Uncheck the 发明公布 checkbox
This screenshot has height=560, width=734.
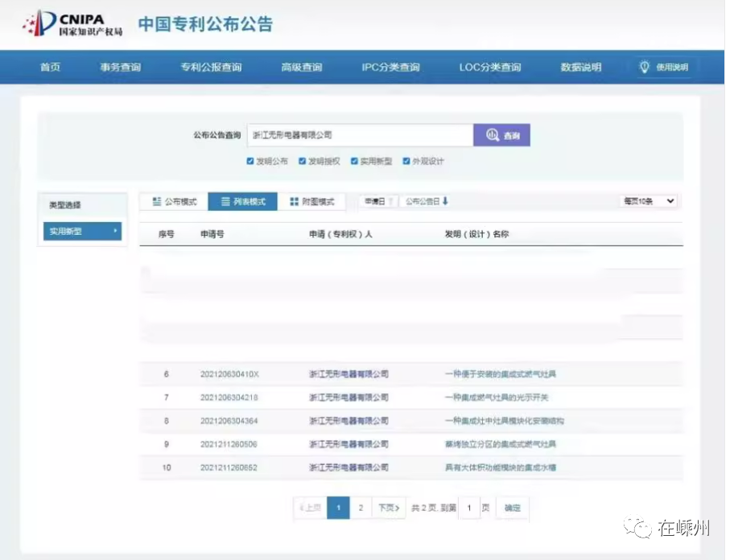click(x=251, y=161)
